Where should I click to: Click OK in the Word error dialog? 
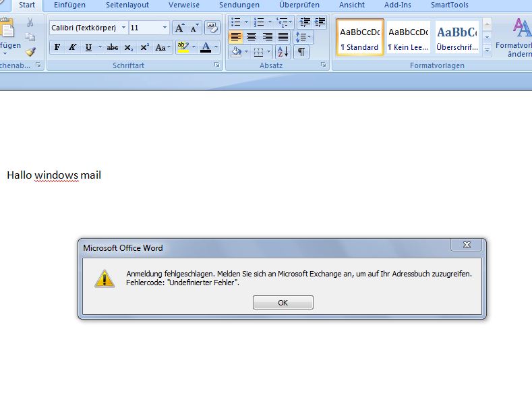(x=283, y=302)
